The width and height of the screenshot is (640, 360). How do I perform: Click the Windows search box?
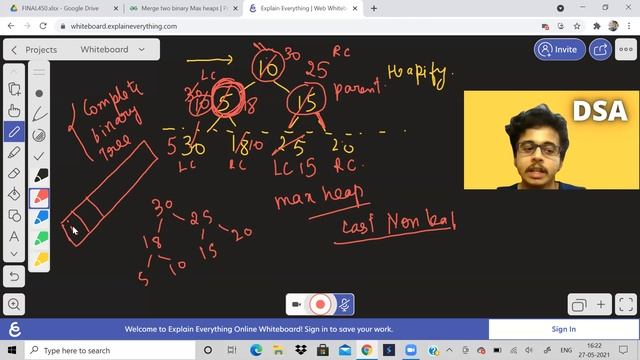[x=110, y=350]
